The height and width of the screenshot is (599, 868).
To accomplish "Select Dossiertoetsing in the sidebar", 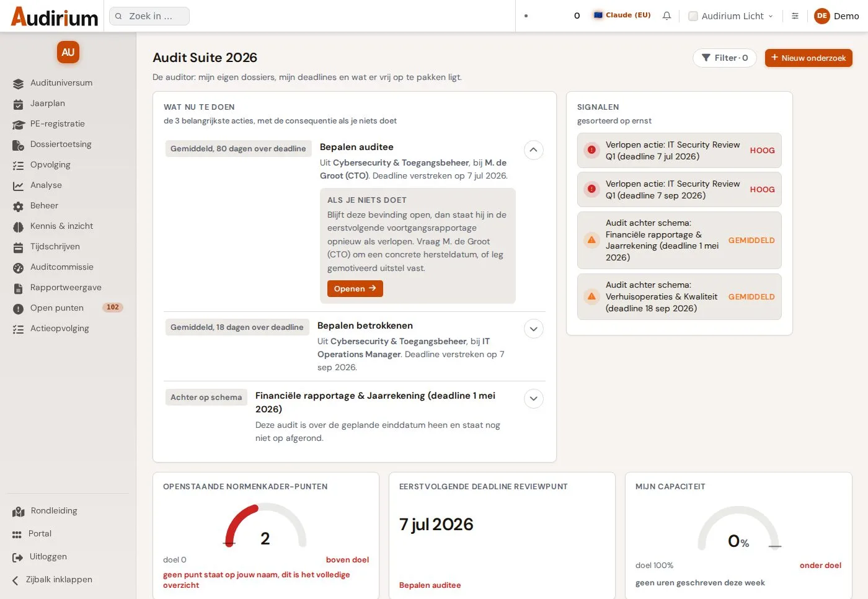I will 61,144.
